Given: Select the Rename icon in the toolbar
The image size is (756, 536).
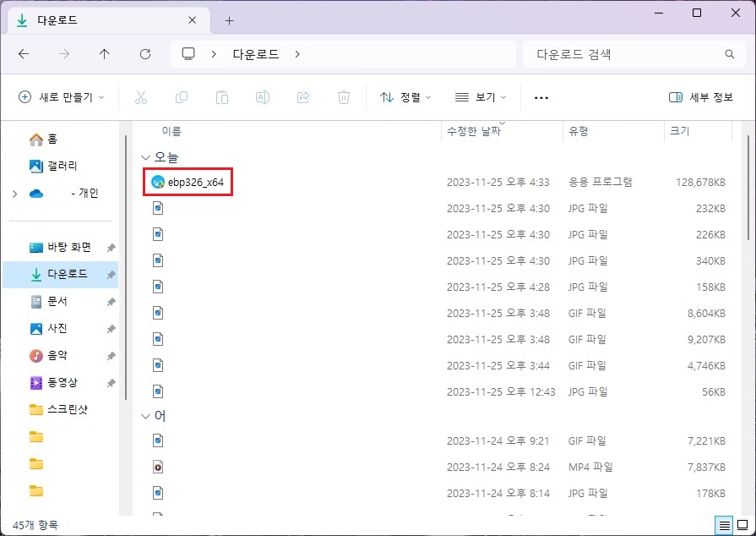Looking at the screenshot, I should [x=263, y=96].
